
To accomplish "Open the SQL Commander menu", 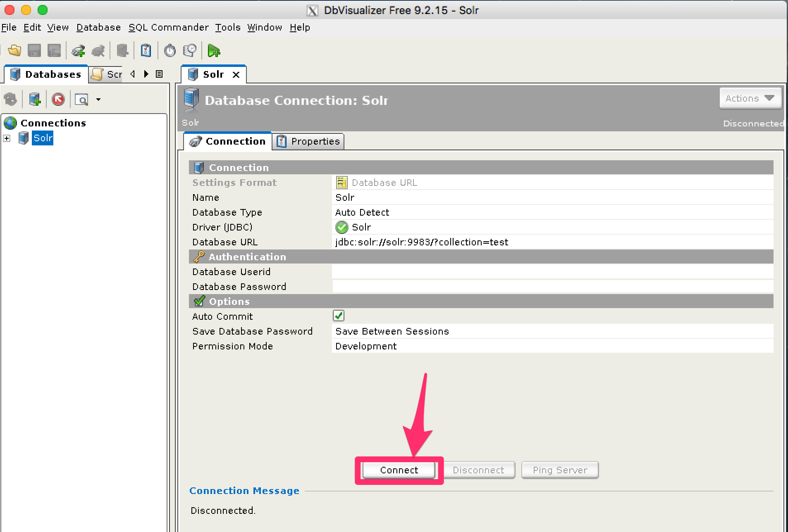I will 168,27.
